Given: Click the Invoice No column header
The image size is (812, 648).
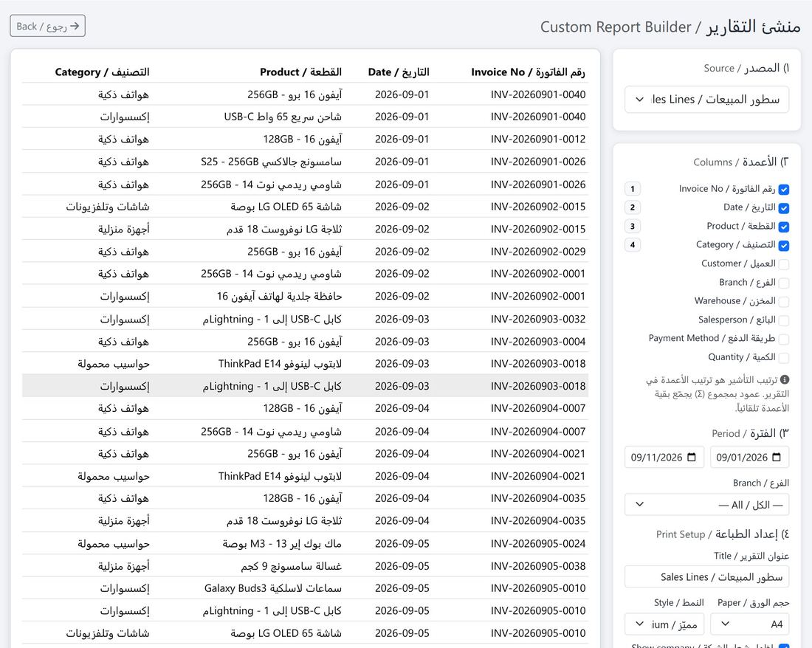Looking at the screenshot, I should click(x=528, y=72).
